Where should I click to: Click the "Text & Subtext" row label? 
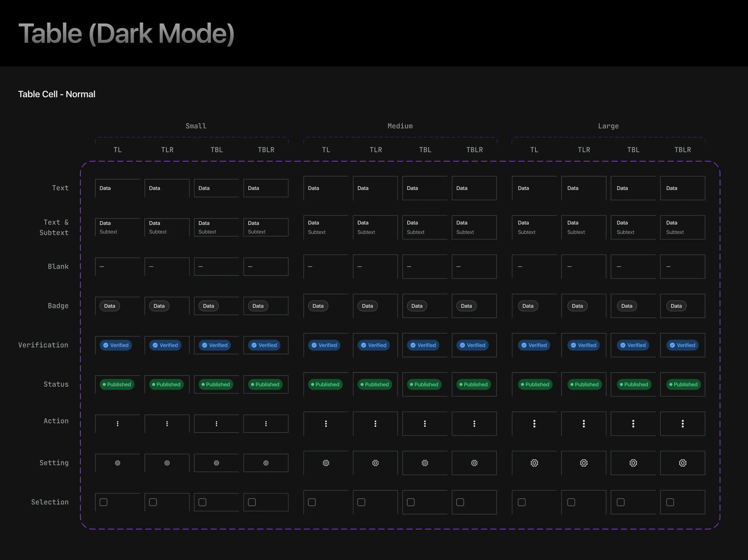click(x=54, y=228)
